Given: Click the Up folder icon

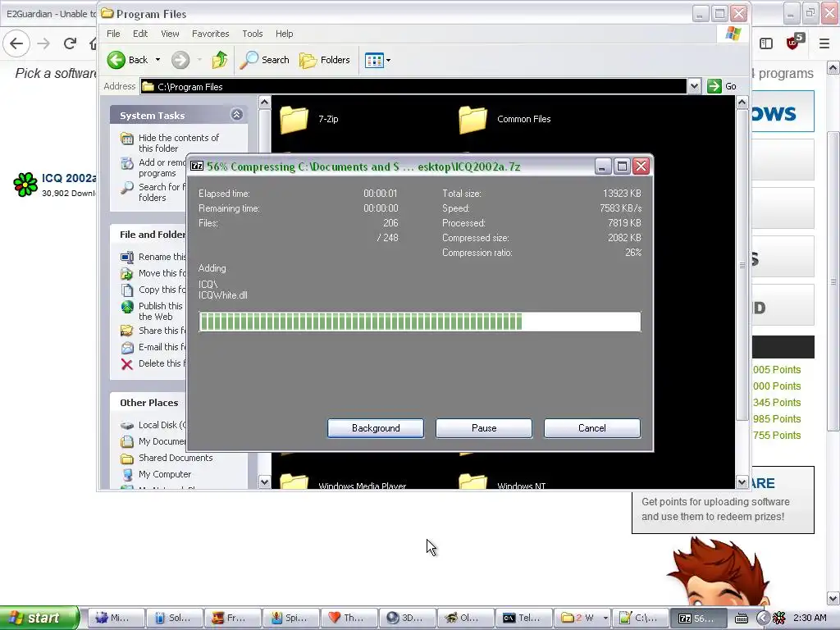Looking at the screenshot, I should (x=220, y=60).
